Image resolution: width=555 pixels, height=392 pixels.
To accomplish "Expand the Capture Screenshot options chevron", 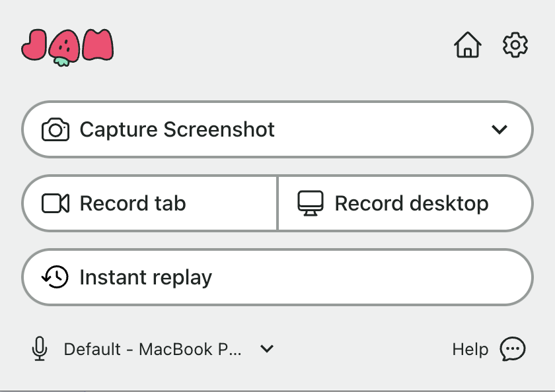I will click(501, 129).
